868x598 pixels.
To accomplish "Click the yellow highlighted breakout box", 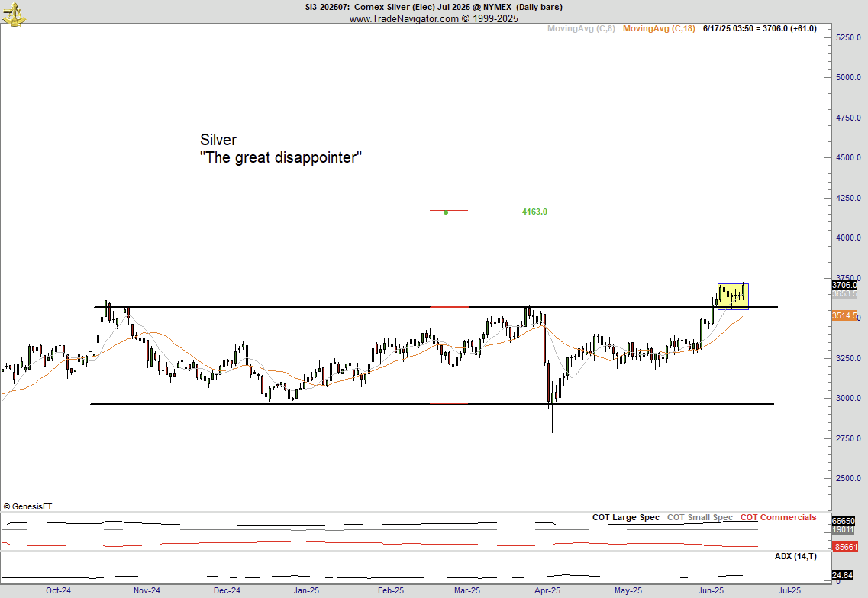I will [x=733, y=296].
